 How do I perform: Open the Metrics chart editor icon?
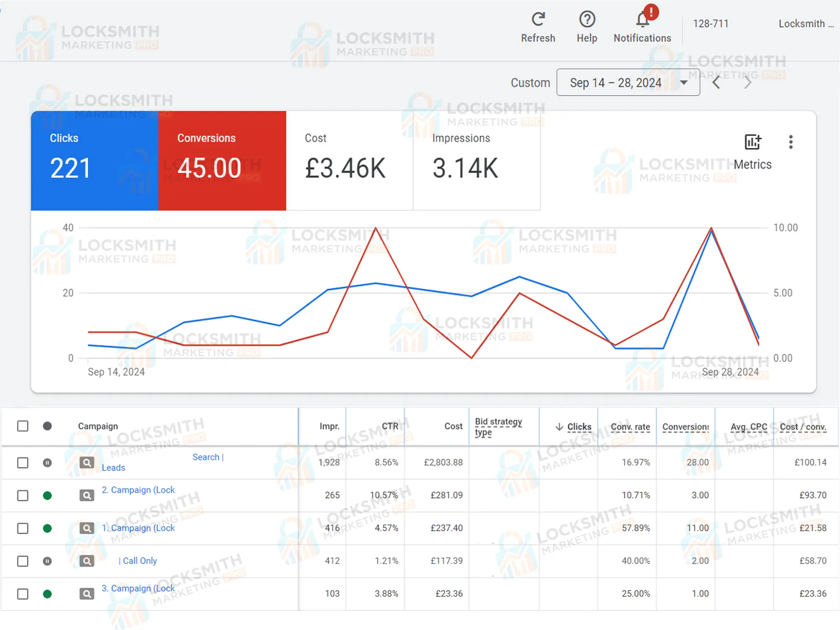(x=752, y=143)
